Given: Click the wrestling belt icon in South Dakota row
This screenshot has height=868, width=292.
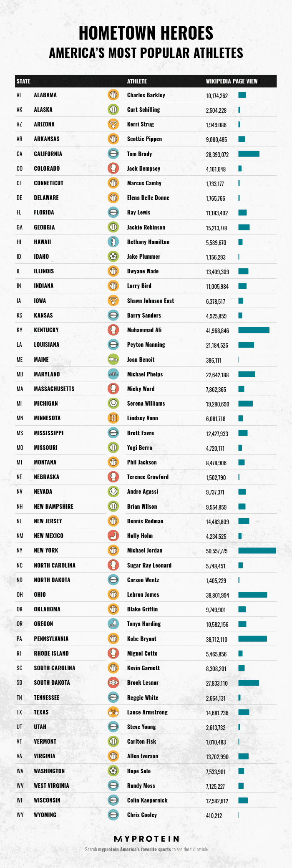Looking at the screenshot, I should click(113, 683).
